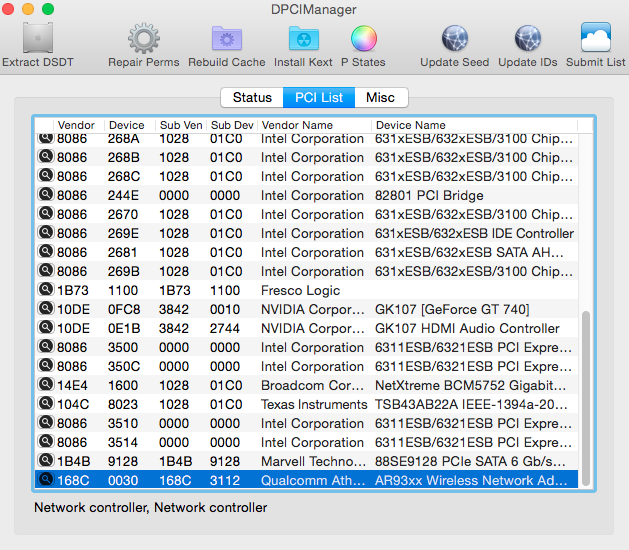This screenshot has width=629, height=550.
Task: Click '631xESB/632xESB IDE Controller' device name
Action: (474, 233)
